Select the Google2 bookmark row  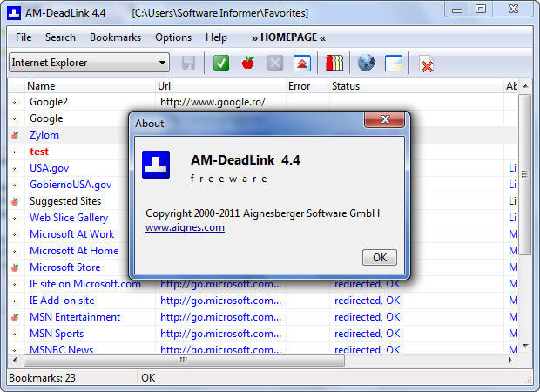point(262,102)
